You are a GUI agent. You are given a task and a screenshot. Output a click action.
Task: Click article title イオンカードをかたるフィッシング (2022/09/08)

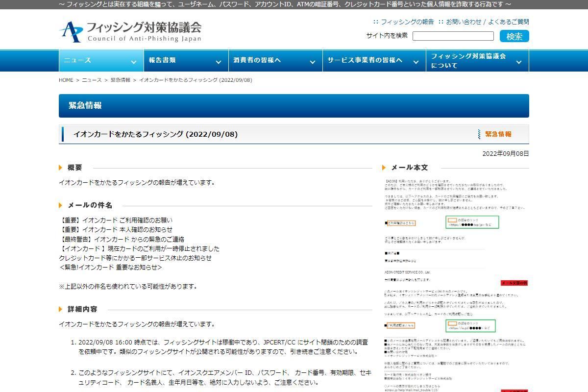point(155,134)
